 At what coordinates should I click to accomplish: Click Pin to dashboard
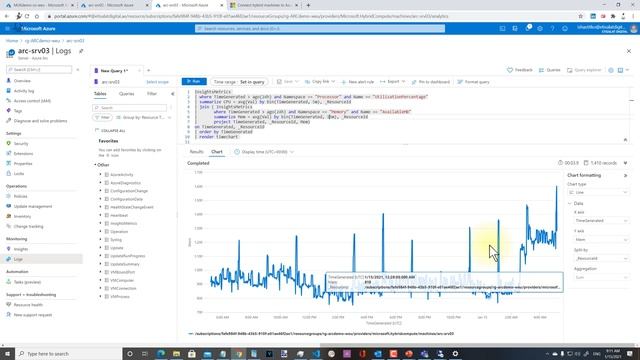click(430, 82)
